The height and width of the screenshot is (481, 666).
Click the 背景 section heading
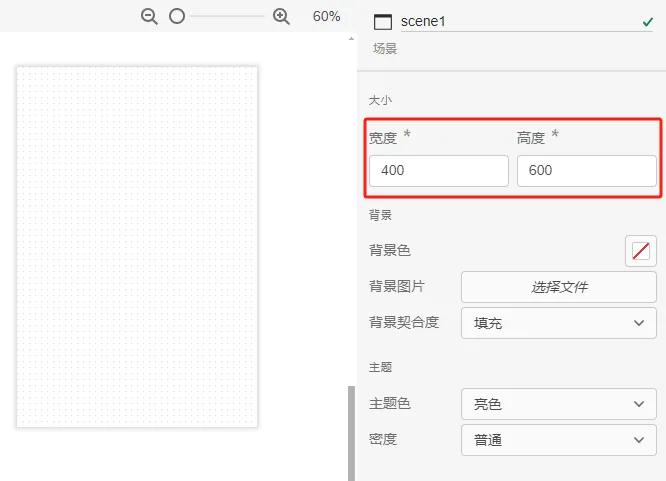[x=380, y=215]
